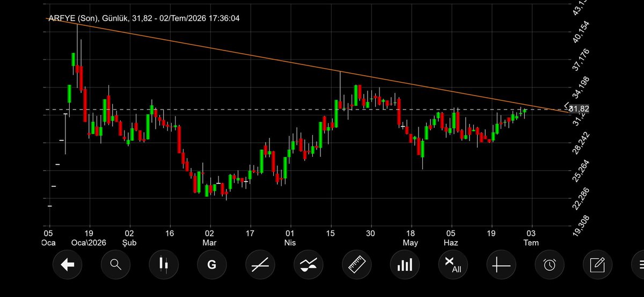Open the note edit icon
The image size is (644, 297).
click(598, 264)
